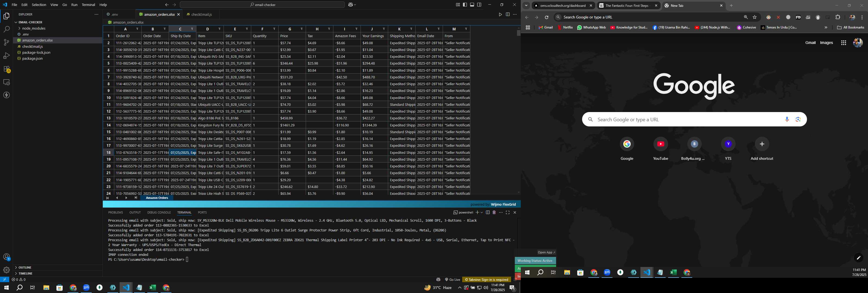Screen dimensions: 868x293
Task: Click the FD extension icon in Chrome
Action: tap(798, 17)
